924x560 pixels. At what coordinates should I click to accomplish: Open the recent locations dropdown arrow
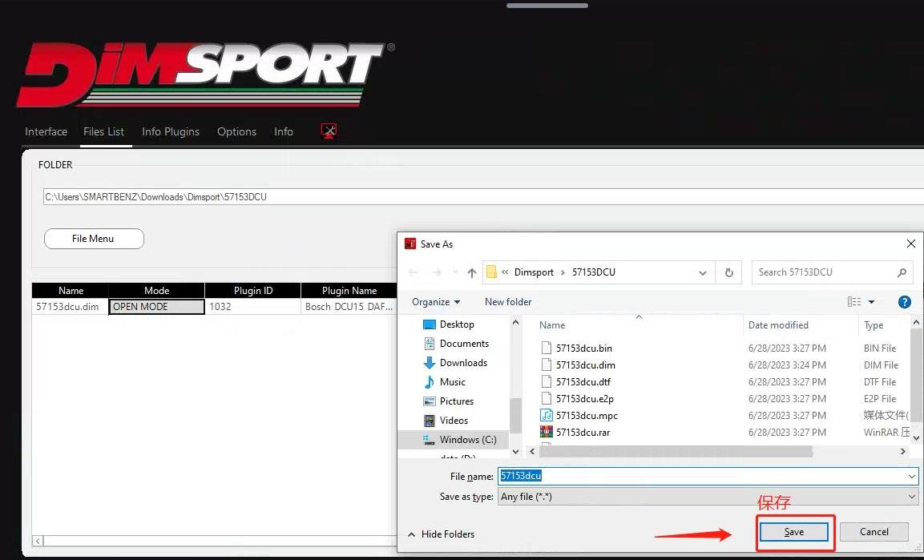455,272
